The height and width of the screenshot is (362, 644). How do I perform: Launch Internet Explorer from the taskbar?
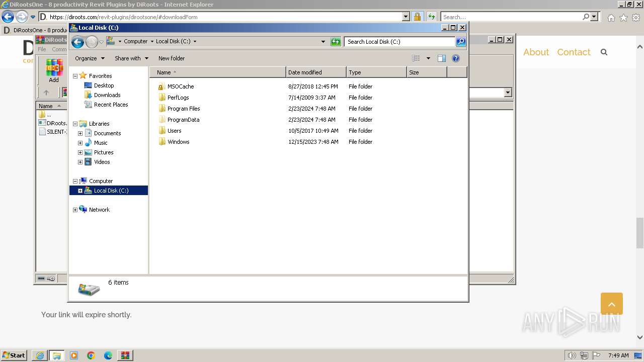[x=40, y=355]
